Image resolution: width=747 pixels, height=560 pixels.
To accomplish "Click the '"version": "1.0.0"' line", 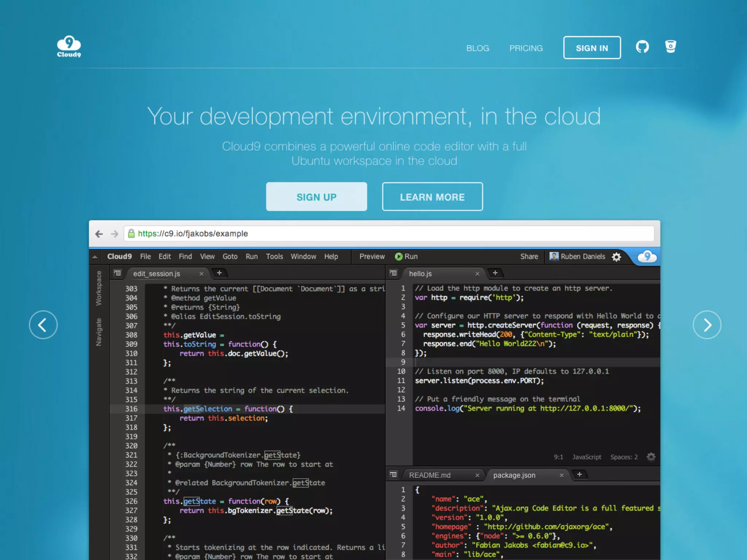I will coord(469,517).
